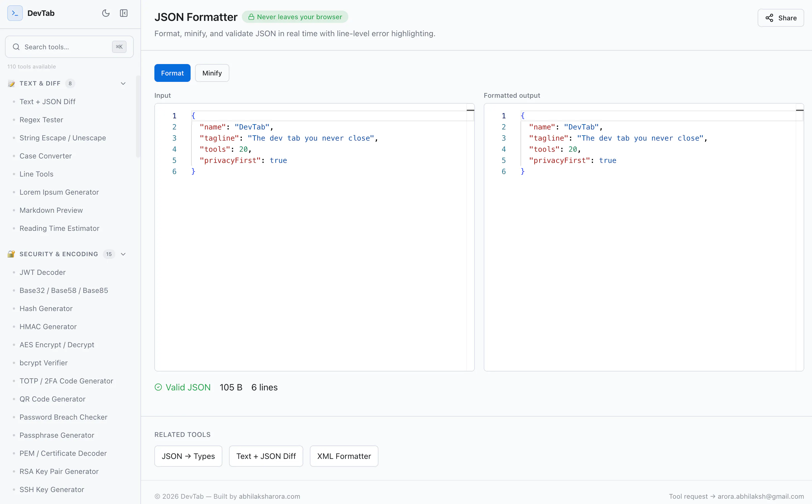Click line number 3 in Input editor

click(x=174, y=138)
